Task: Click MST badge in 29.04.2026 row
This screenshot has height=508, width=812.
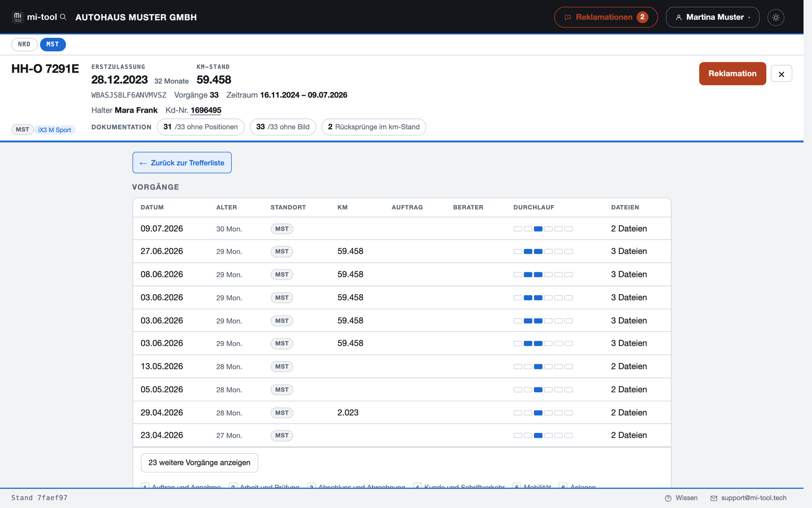Action: (x=282, y=413)
